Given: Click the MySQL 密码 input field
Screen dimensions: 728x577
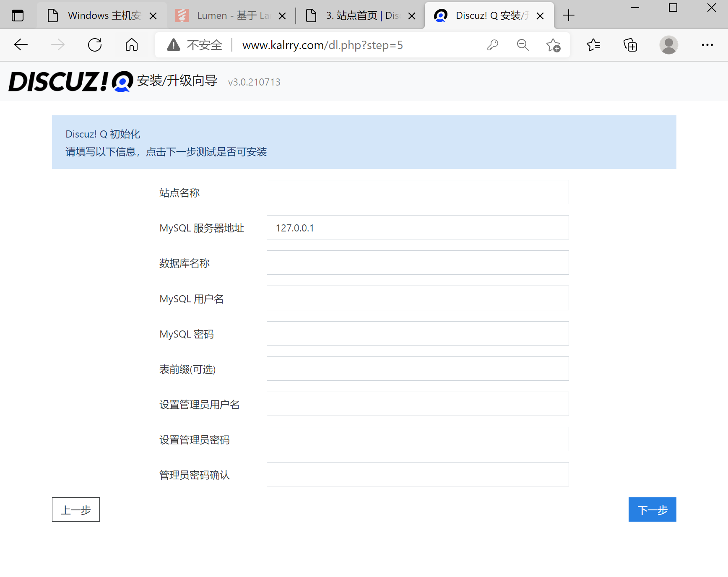Looking at the screenshot, I should [417, 333].
